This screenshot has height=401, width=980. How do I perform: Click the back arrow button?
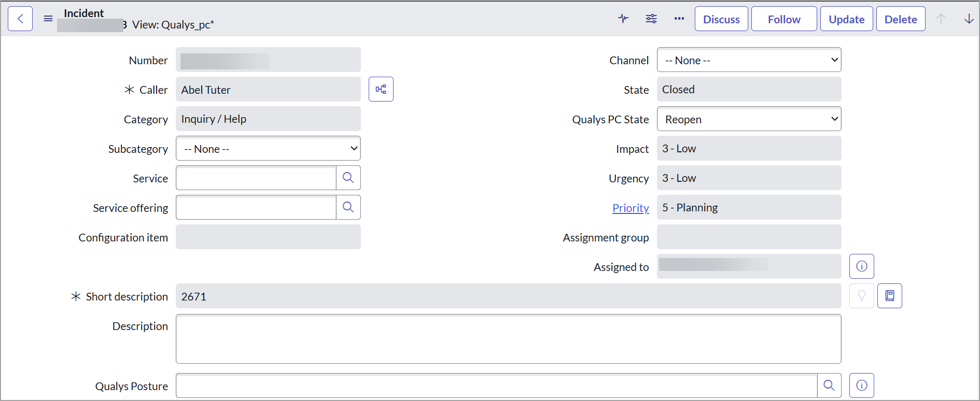pyautogui.click(x=20, y=19)
